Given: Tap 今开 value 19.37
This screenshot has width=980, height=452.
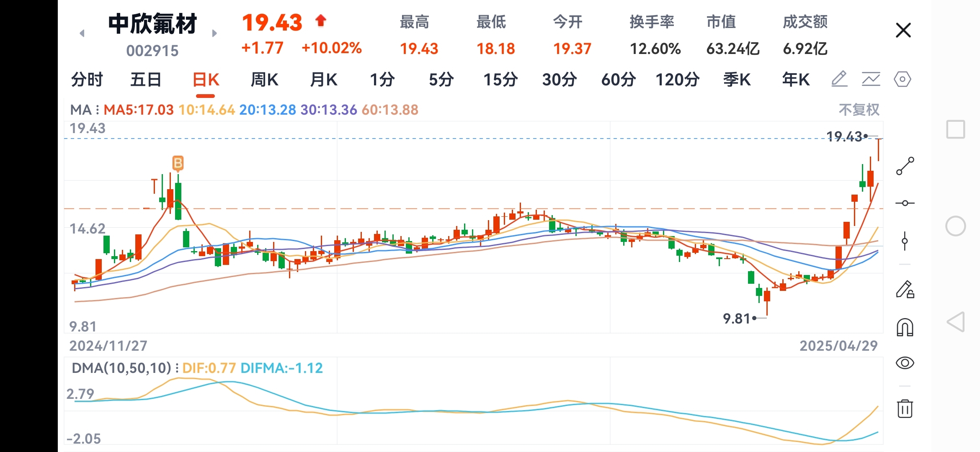Looking at the screenshot, I should [572, 49].
